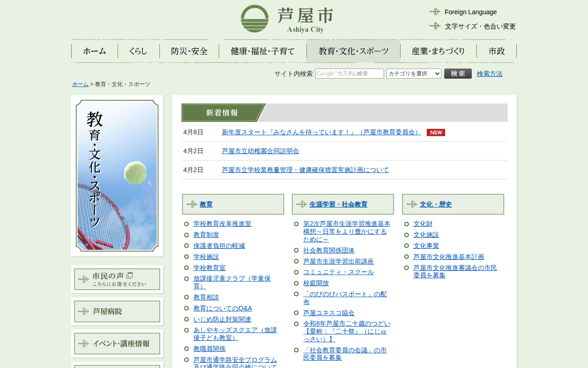Open the コミュニティ・スクール link

click(x=339, y=272)
